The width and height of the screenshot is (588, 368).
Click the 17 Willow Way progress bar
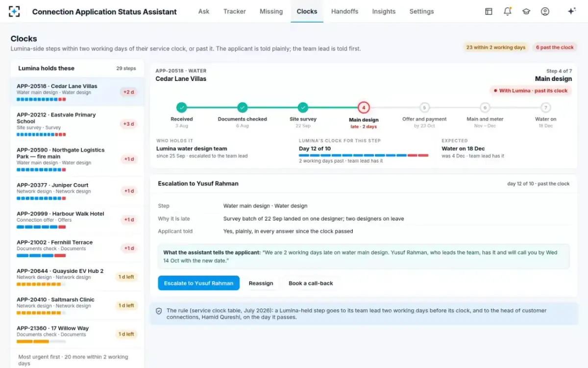41,341
